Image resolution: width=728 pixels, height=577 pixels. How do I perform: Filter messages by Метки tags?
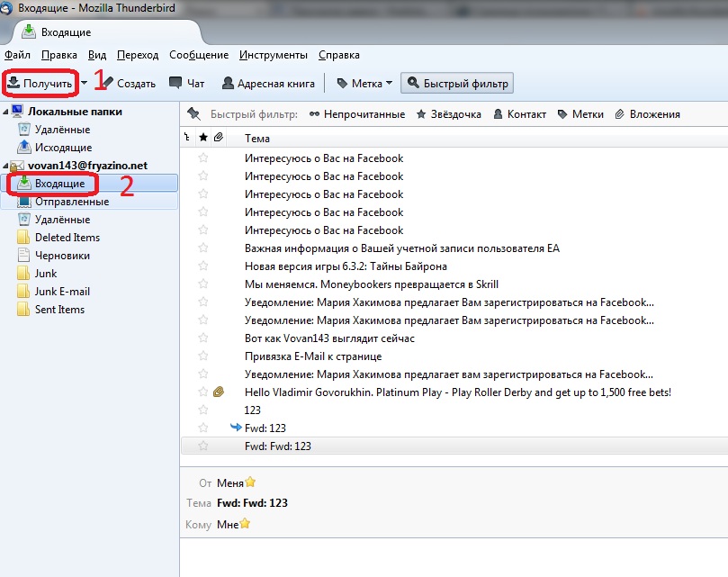[580, 114]
